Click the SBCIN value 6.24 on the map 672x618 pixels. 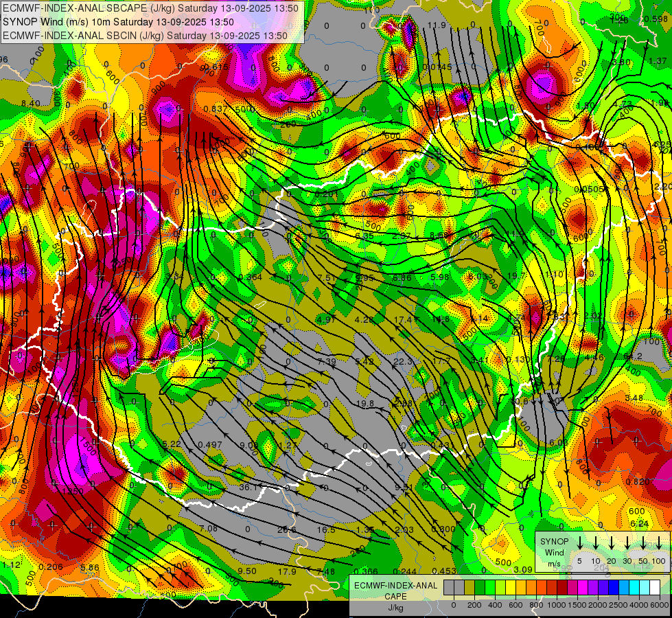640,524
